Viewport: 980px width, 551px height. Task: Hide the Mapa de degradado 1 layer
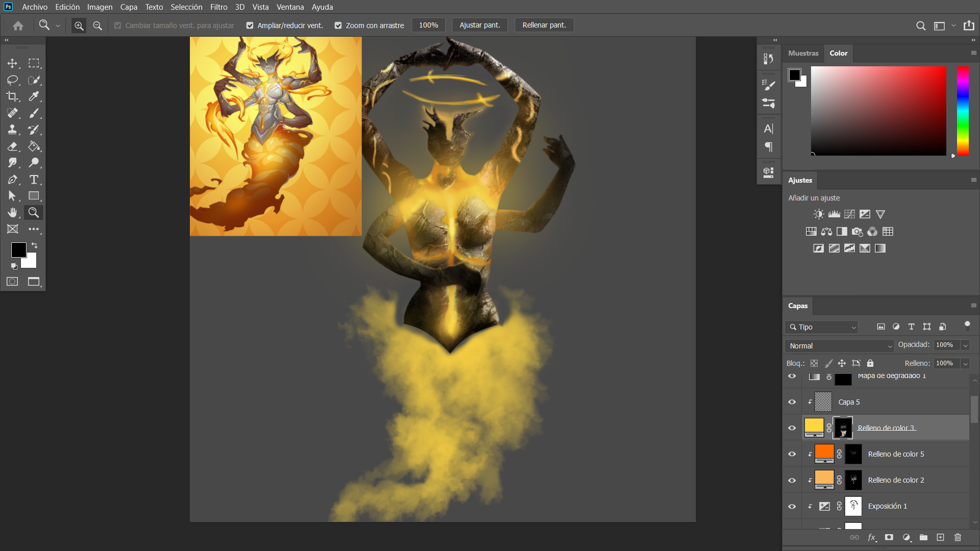tap(792, 376)
